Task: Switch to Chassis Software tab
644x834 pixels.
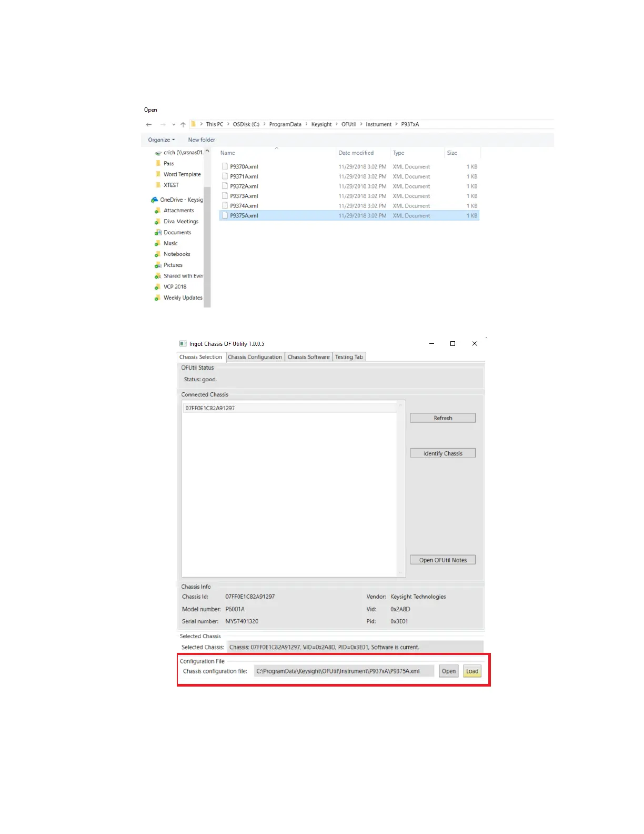Action: click(308, 357)
